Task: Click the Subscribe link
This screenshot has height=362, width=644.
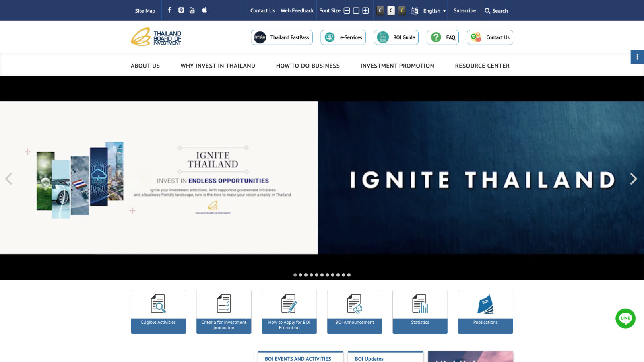Action: 464,11
